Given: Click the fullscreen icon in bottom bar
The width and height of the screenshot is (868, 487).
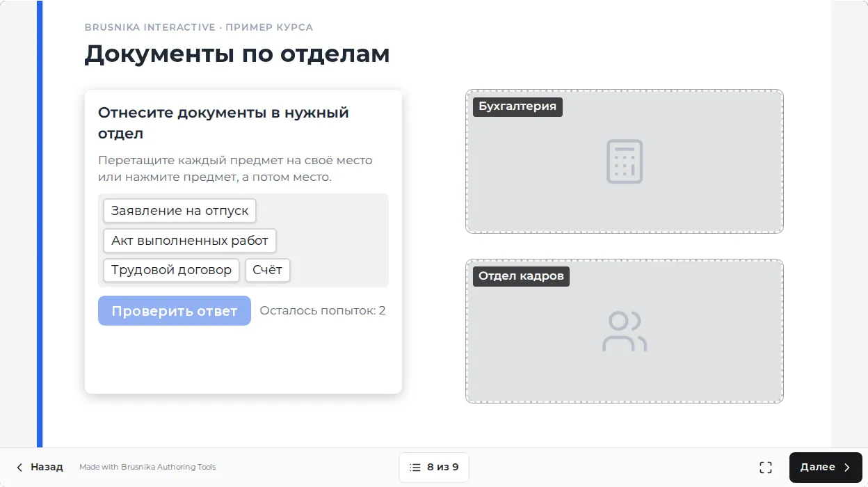Looking at the screenshot, I should [766, 468].
